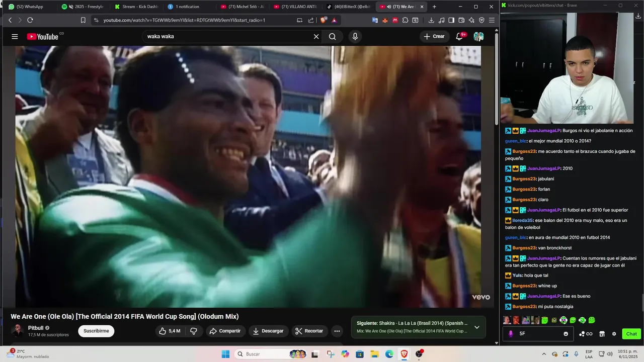Switch to the 1 notification tab

(x=190, y=7)
